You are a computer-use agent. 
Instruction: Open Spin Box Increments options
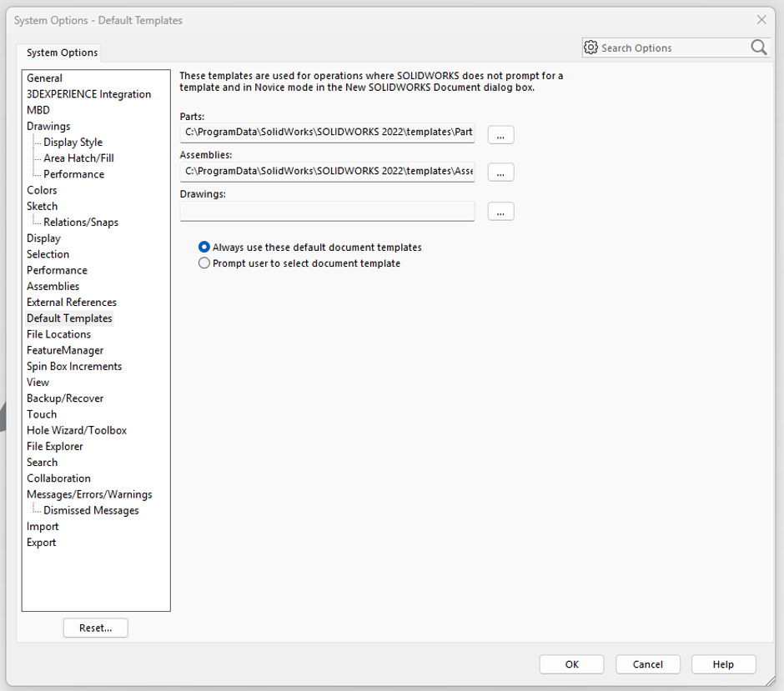pos(74,366)
